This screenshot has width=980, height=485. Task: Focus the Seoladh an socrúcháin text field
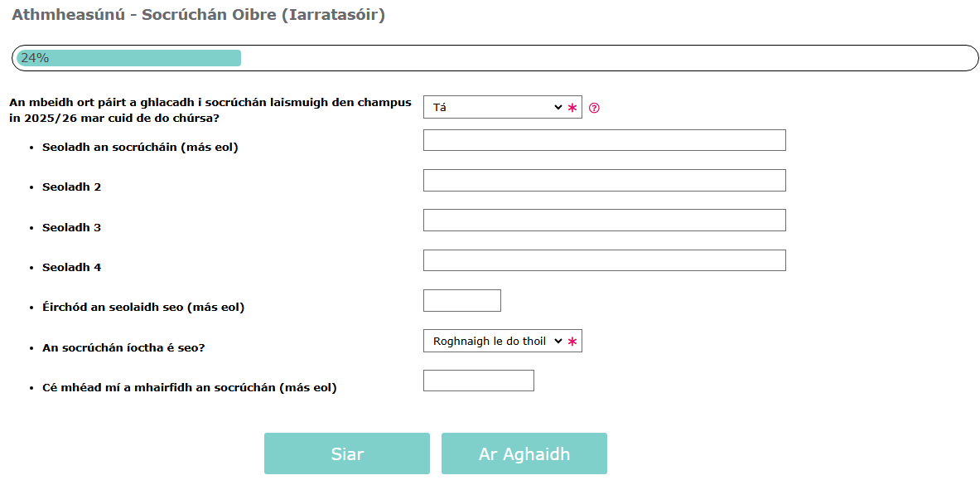605,140
